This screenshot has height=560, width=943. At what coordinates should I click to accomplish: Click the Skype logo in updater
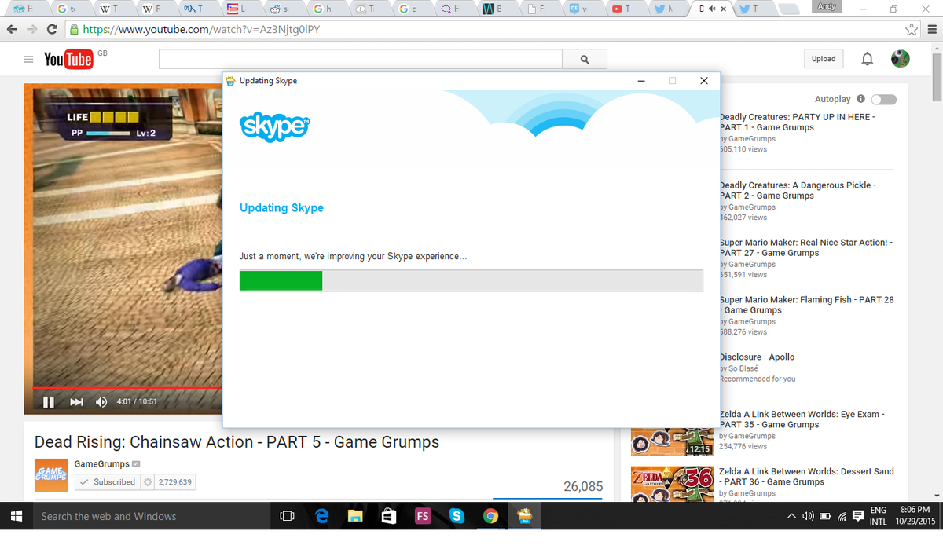(274, 126)
